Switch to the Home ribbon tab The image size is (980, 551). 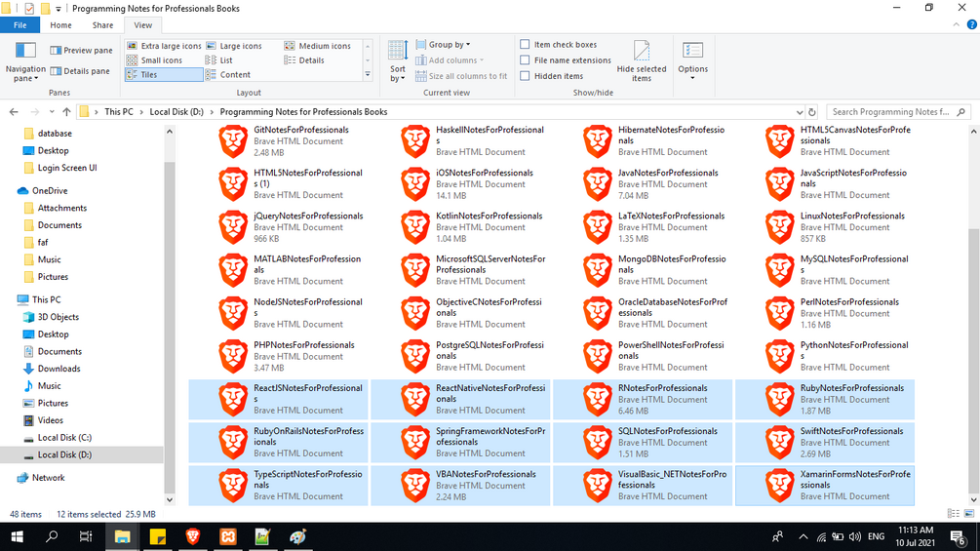tap(60, 25)
